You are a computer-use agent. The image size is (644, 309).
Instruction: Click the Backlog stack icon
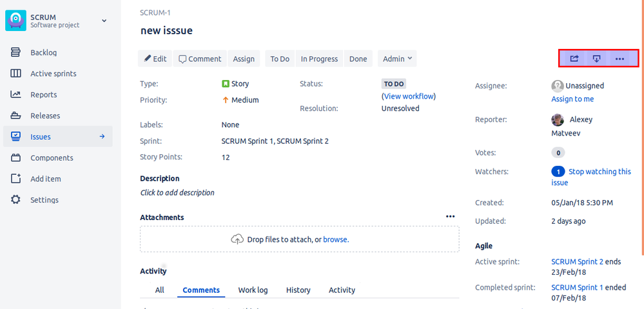tap(15, 53)
